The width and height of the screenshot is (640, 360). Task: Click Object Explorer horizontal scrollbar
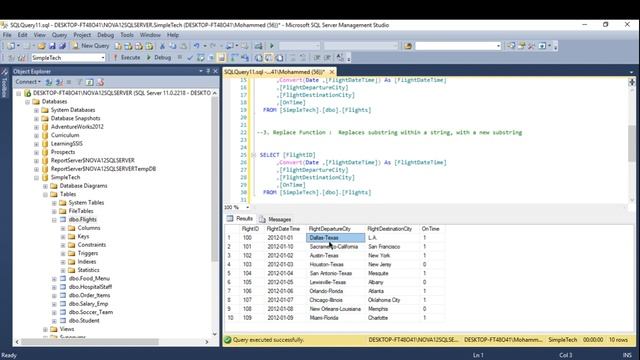(90, 342)
